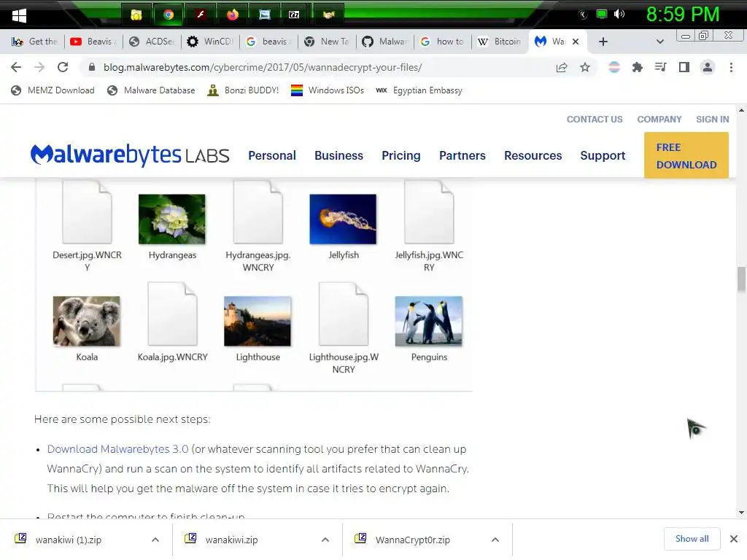Screen dimensions: 747x560
Task: Switch to the ACDSee tab
Action: coord(152,42)
